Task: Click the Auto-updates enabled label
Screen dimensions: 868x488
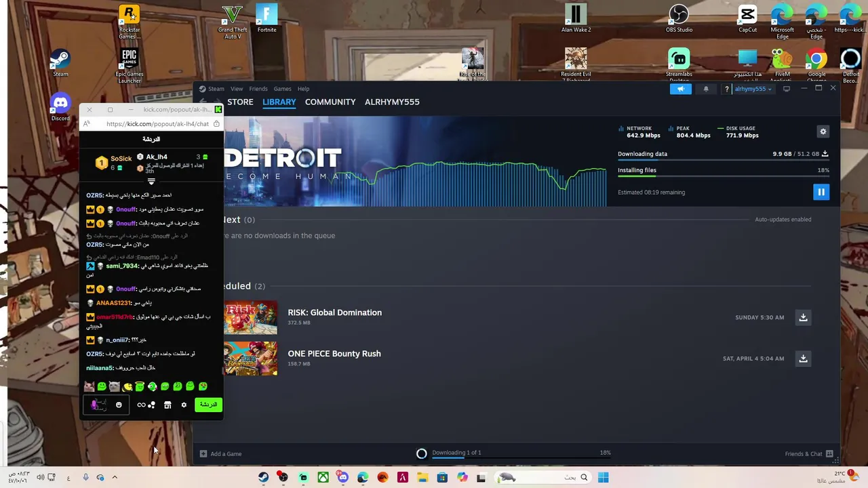Action: (783, 220)
